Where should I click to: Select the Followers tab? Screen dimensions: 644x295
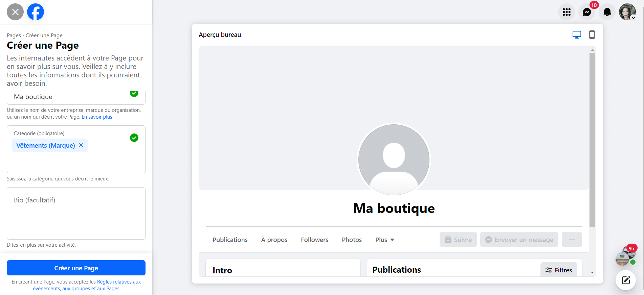coord(314,240)
